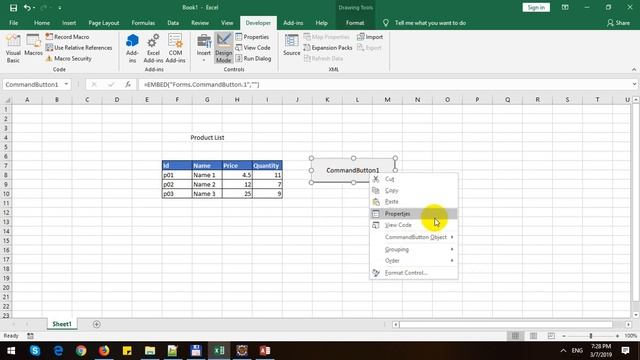Screen dimensions: 640x360
Task: Choose Paste from the context menu
Action: tap(413, 202)
